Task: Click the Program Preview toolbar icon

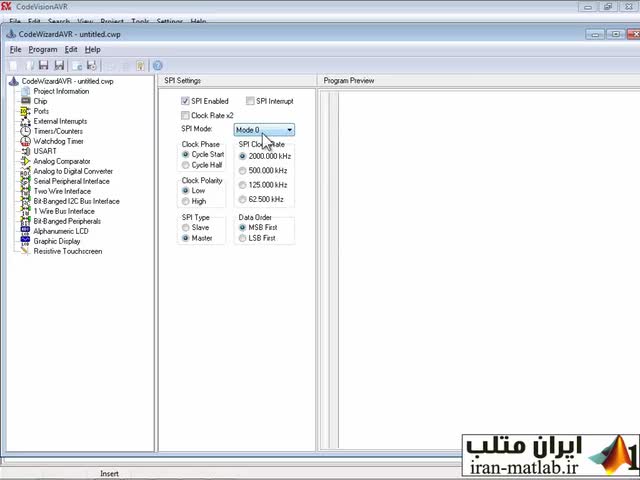Action: pos(77,65)
